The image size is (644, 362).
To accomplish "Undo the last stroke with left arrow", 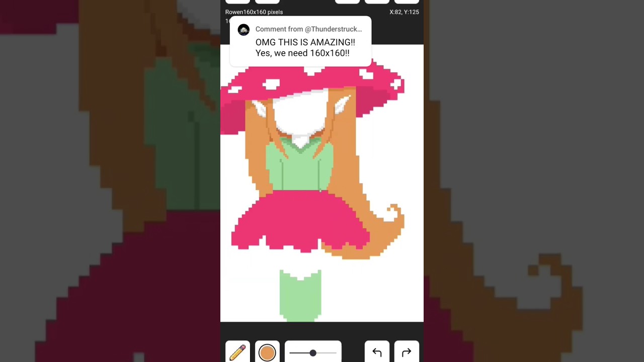I will coord(377,352).
